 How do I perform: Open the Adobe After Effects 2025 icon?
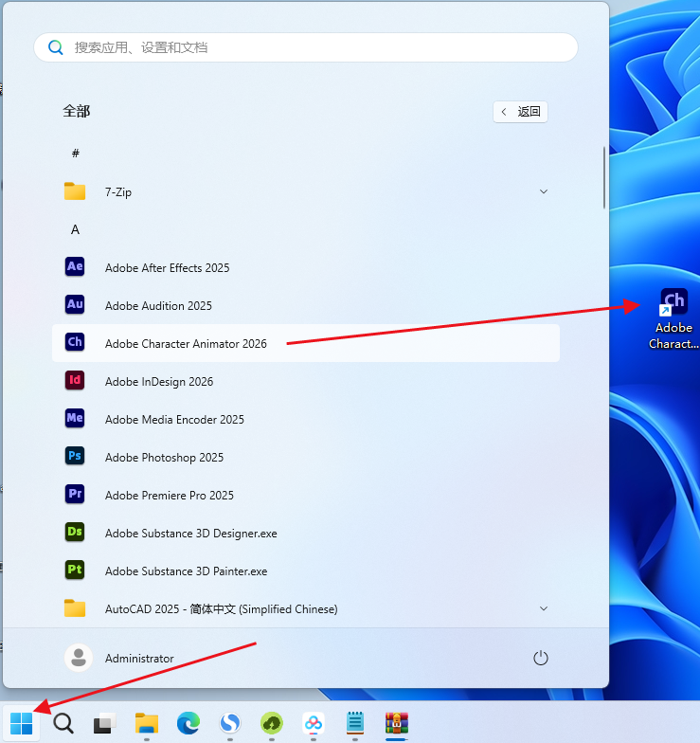(x=75, y=266)
